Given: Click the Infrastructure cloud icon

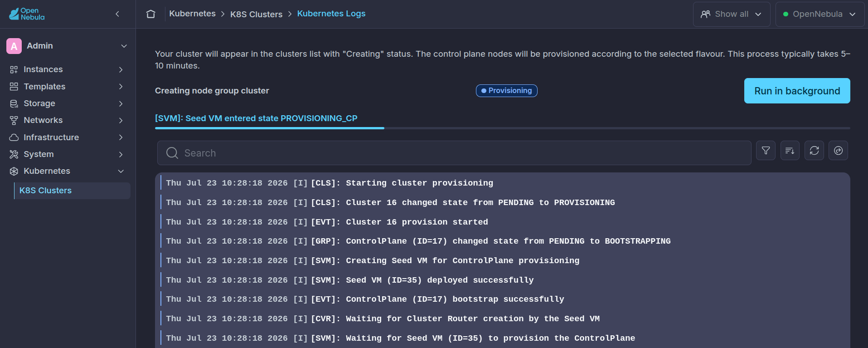Looking at the screenshot, I should click(x=14, y=137).
